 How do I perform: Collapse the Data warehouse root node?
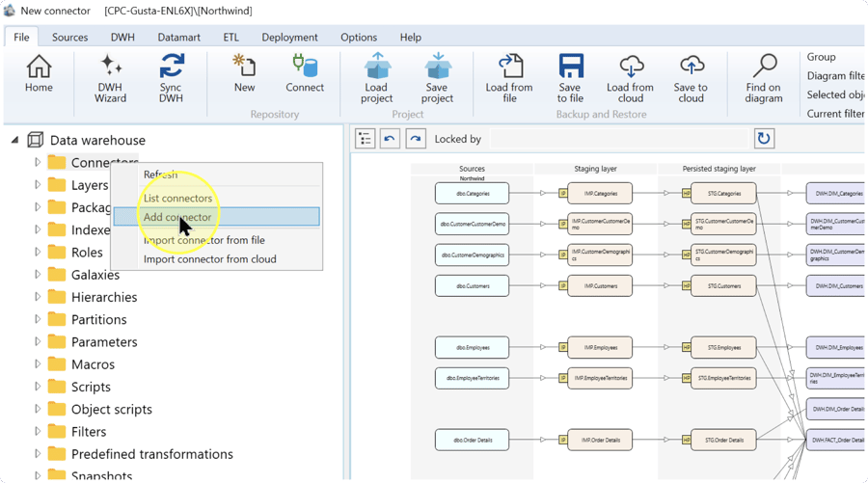point(14,140)
